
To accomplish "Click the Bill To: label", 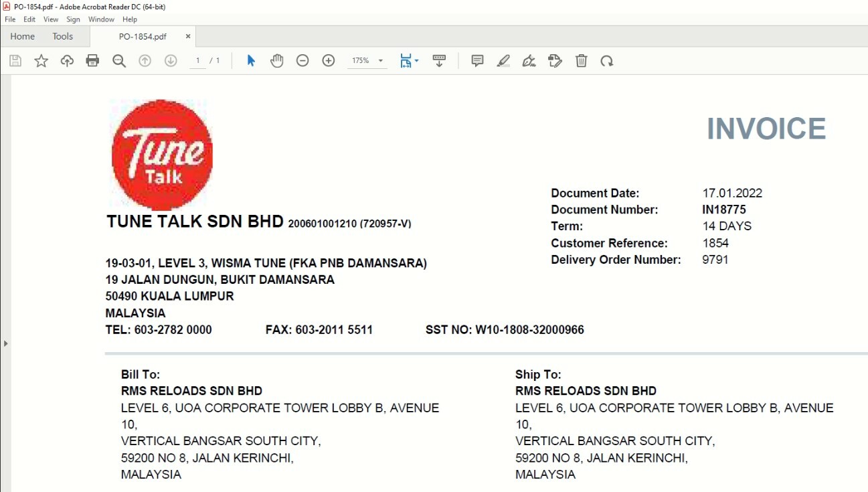I will 141,374.
